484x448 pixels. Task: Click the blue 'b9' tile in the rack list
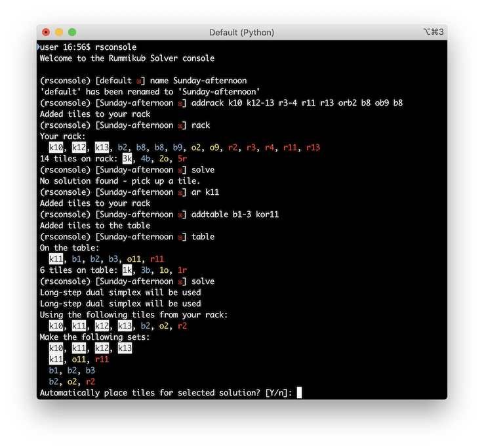coord(178,148)
